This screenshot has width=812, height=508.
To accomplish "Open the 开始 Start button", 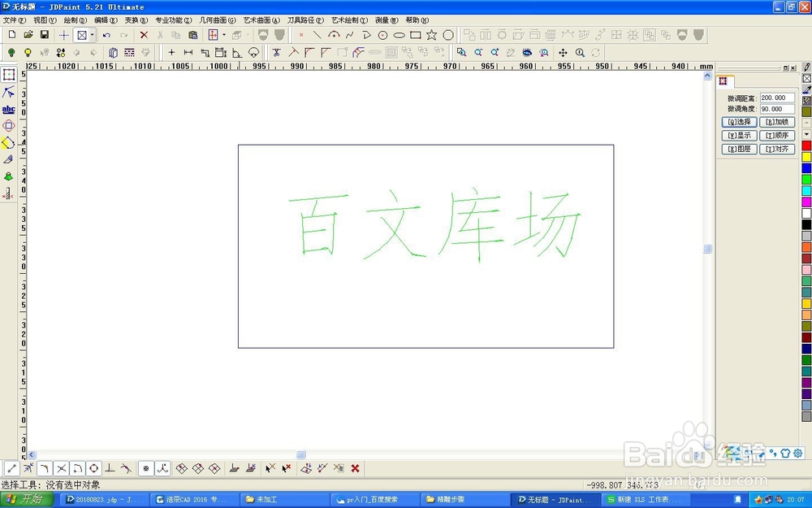I will [27, 499].
